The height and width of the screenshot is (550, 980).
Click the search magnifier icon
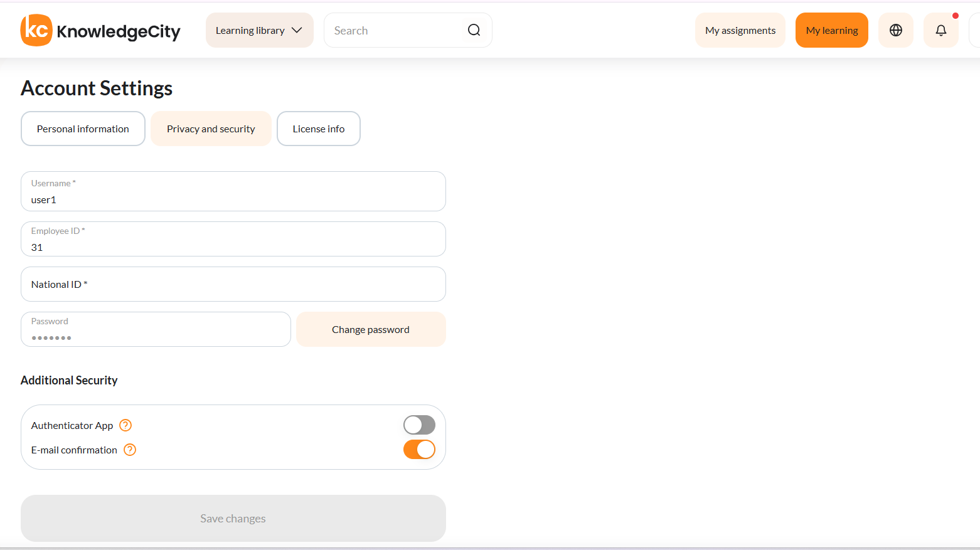474,30
